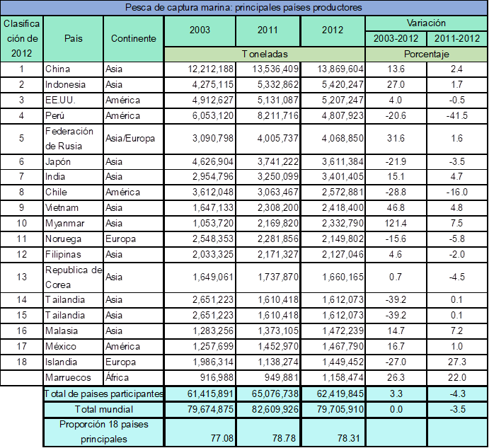Image resolution: width=489 pixels, height=448 pixels.
Task: Click the 'Indonesia' country cell
Action: (x=74, y=84)
